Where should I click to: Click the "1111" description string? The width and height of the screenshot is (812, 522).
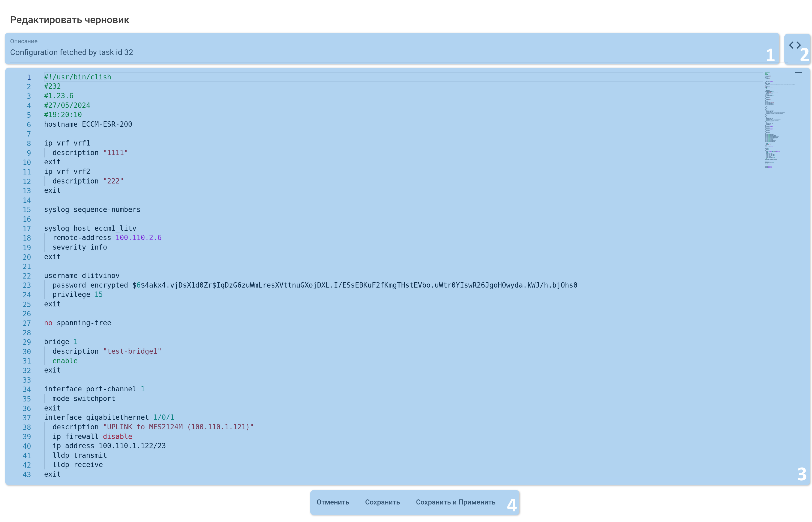click(x=115, y=153)
